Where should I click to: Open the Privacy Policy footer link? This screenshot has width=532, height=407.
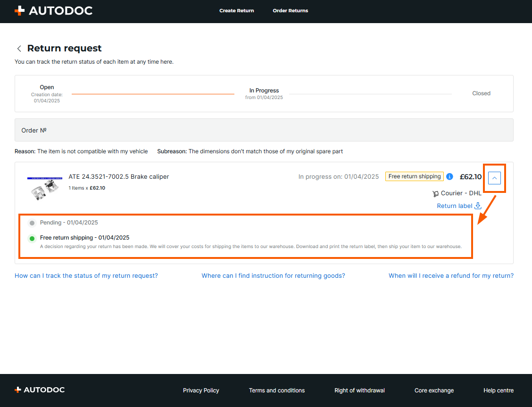tap(201, 390)
